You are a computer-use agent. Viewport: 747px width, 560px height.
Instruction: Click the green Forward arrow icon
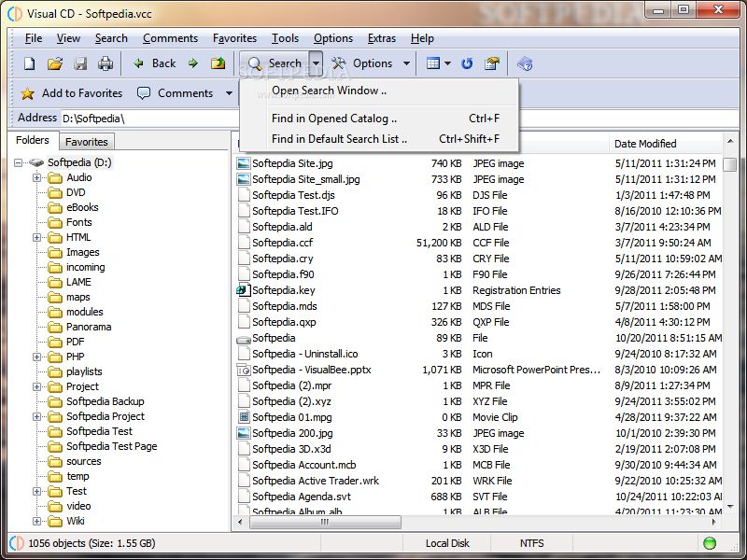click(193, 63)
